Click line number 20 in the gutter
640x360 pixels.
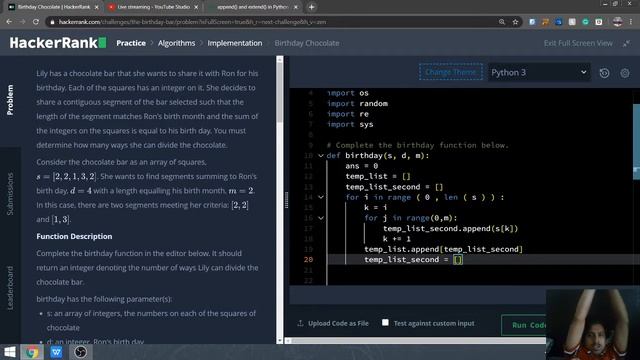point(308,260)
